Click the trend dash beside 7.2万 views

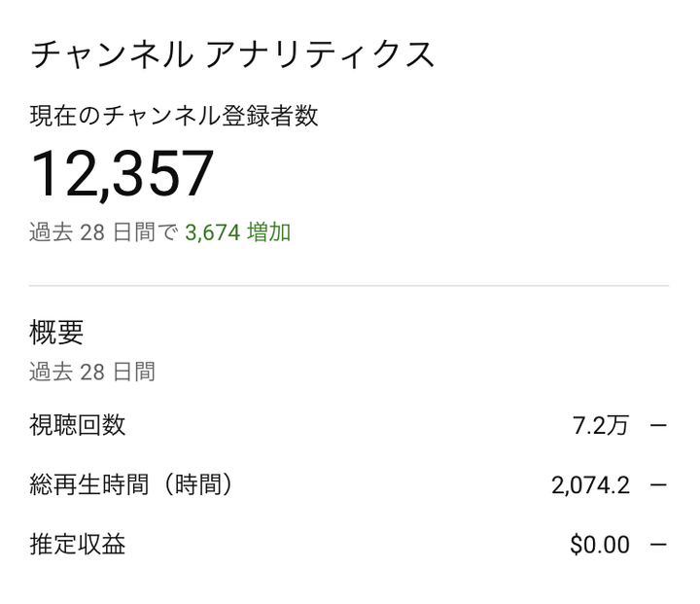(x=658, y=425)
